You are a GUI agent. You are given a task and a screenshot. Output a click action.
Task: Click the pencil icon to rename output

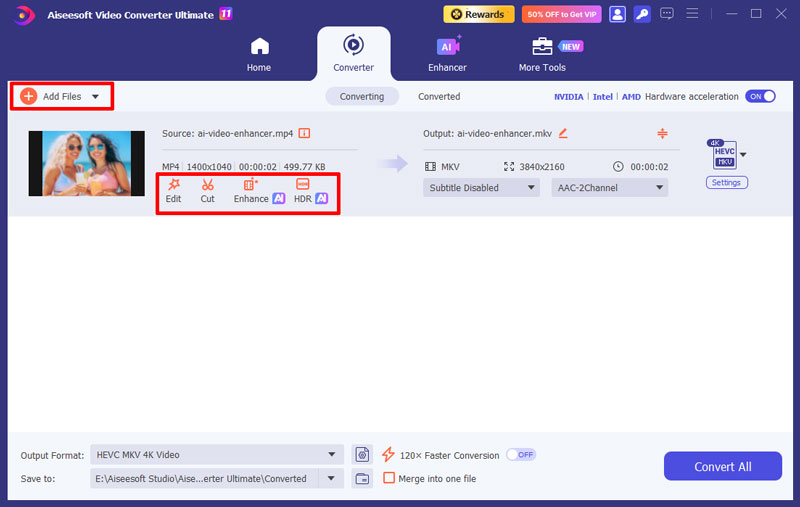[563, 132]
